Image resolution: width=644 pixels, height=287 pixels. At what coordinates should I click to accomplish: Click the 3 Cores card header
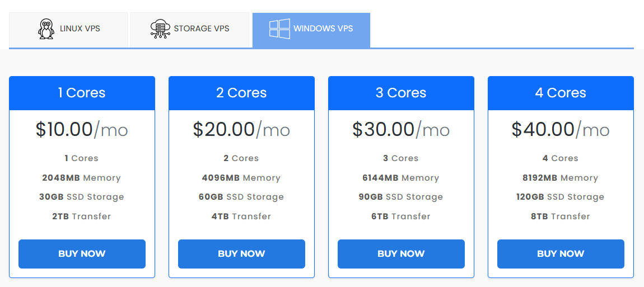[402, 93]
